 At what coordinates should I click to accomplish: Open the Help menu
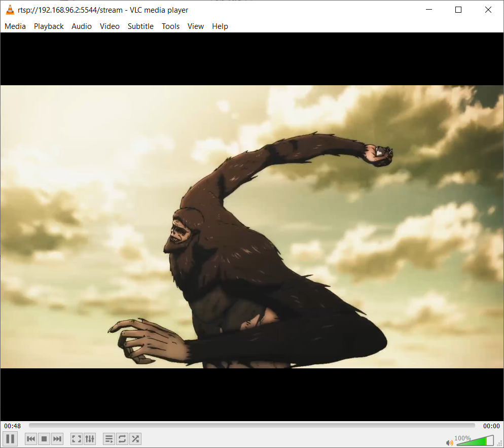pos(220,26)
